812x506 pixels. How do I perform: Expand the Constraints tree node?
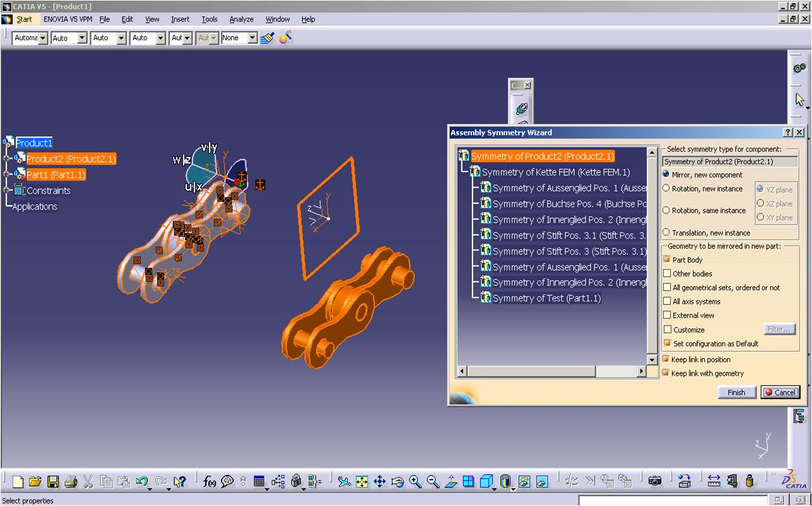tap(8, 190)
